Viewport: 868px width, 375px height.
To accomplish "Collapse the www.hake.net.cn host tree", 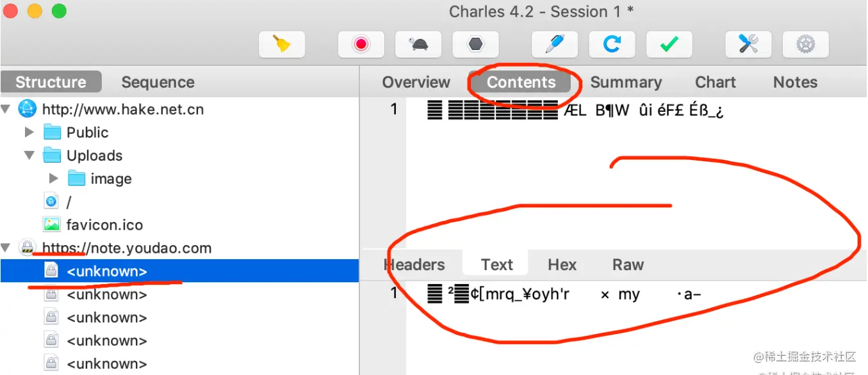I will coord(6,109).
